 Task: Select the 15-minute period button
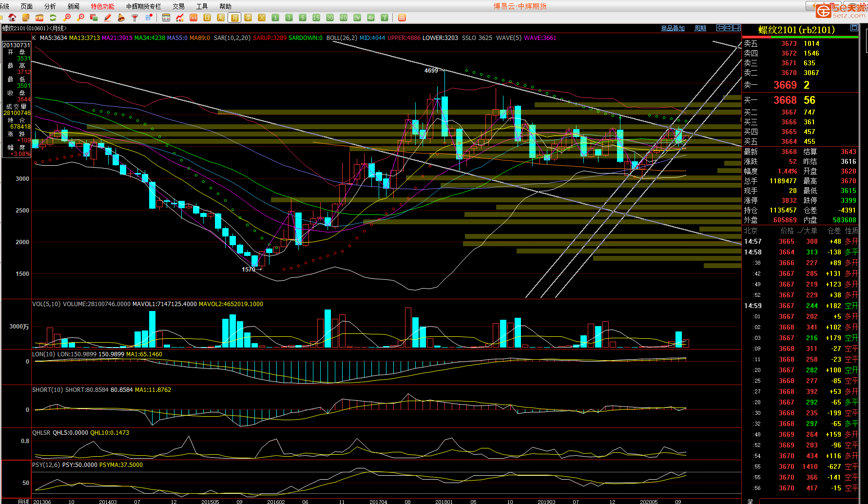coord(316,18)
